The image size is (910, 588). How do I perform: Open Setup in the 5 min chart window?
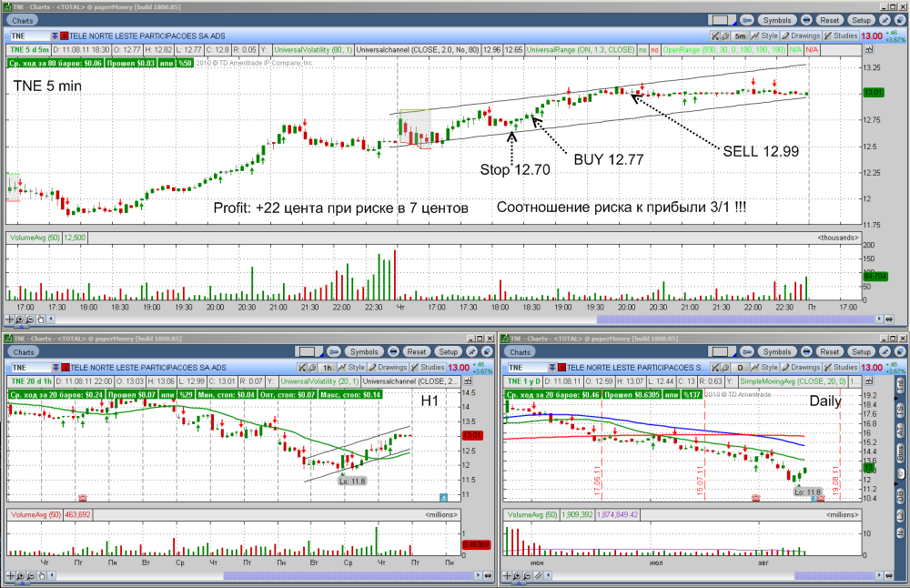(x=861, y=20)
